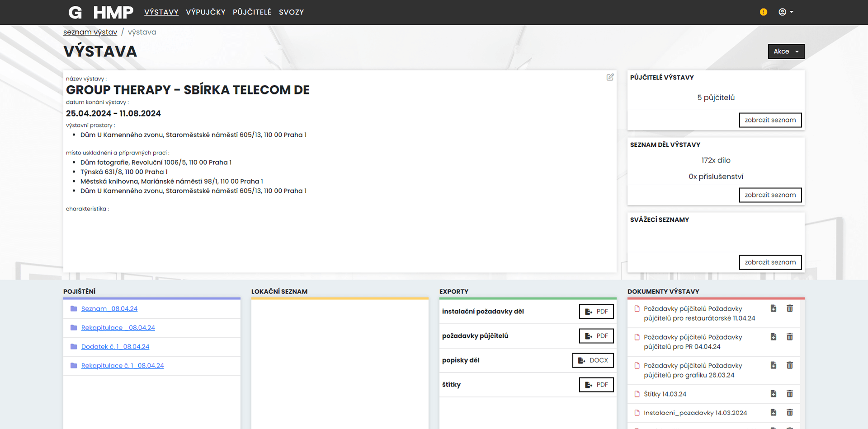Download the PDF export of instalační požadavky děl
Viewport: 868px width, 429px height.
point(596,312)
